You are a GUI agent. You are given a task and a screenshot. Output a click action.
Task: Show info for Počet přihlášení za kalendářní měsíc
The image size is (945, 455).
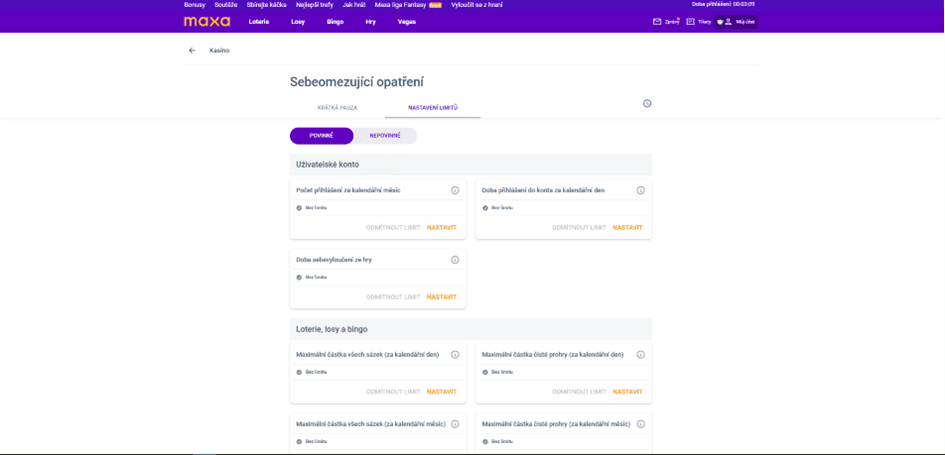click(455, 190)
